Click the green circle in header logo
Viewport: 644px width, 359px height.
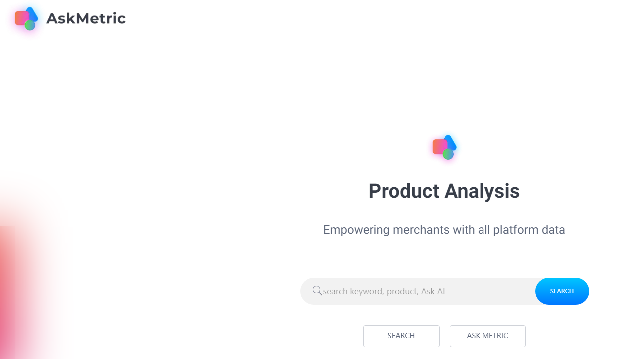tap(30, 25)
